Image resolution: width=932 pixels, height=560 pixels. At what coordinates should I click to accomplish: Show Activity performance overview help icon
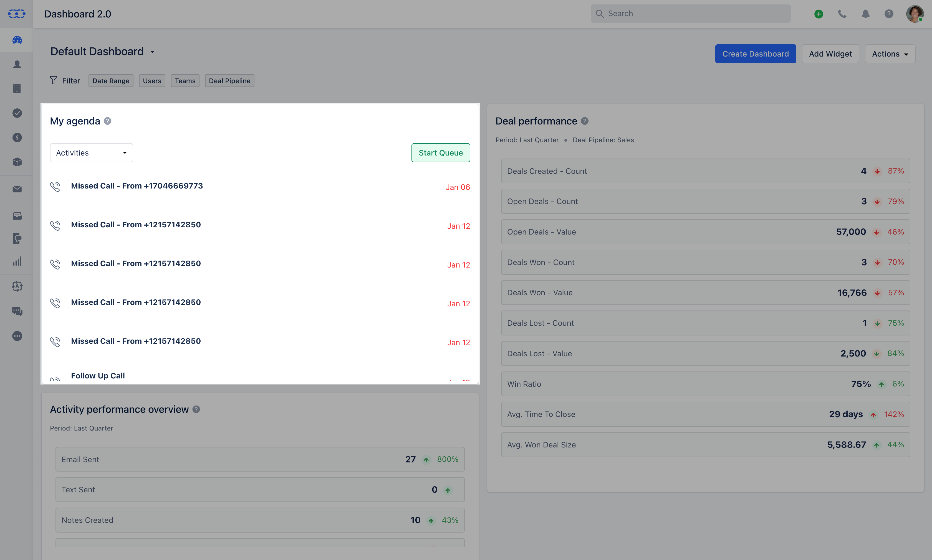point(196,409)
